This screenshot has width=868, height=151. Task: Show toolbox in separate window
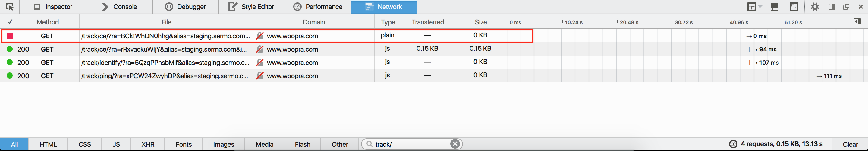tap(846, 7)
